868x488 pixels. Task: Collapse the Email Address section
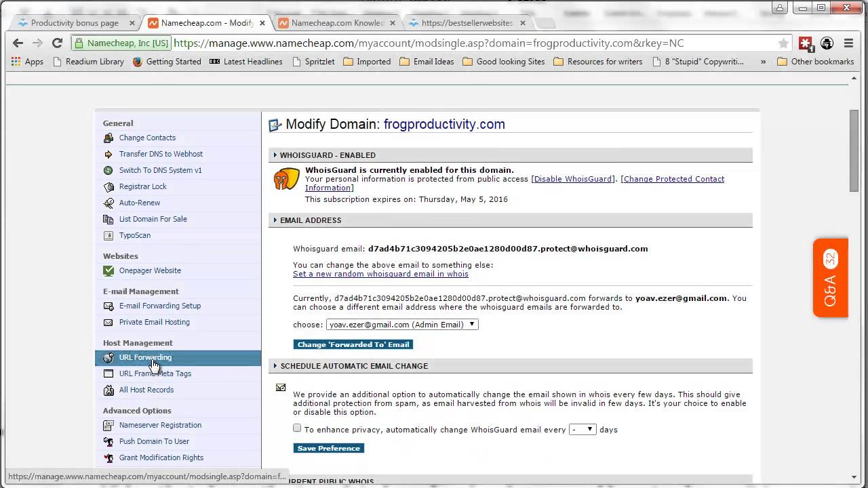point(275,220)
